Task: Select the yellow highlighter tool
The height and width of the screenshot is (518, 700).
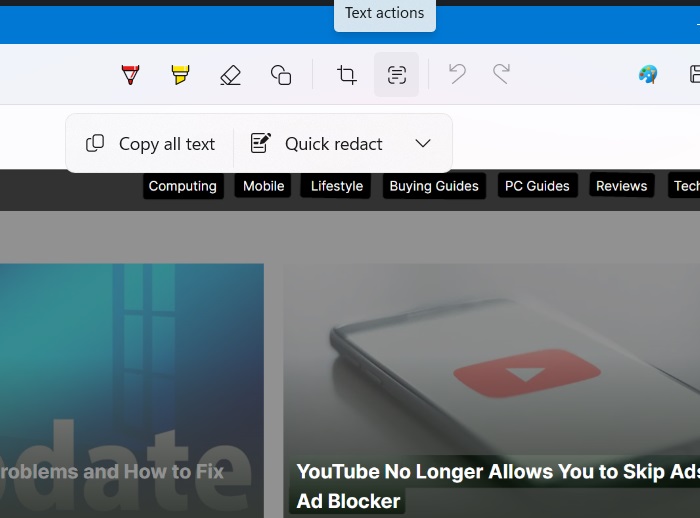Action: coord(180,75)
